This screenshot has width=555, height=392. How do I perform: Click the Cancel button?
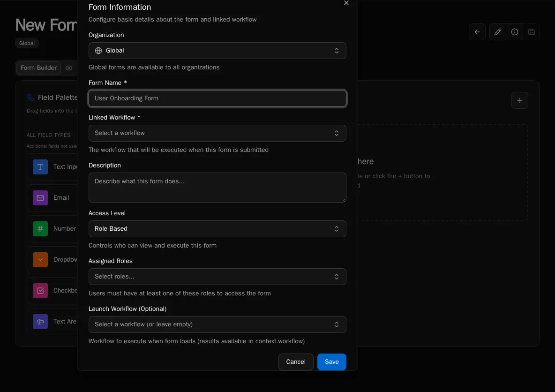(x=296, y=362)
